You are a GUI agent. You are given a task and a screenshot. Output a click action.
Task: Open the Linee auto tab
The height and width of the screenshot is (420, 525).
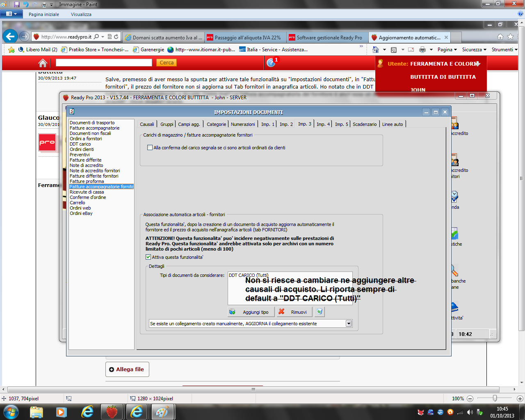(x=393, y=124)
